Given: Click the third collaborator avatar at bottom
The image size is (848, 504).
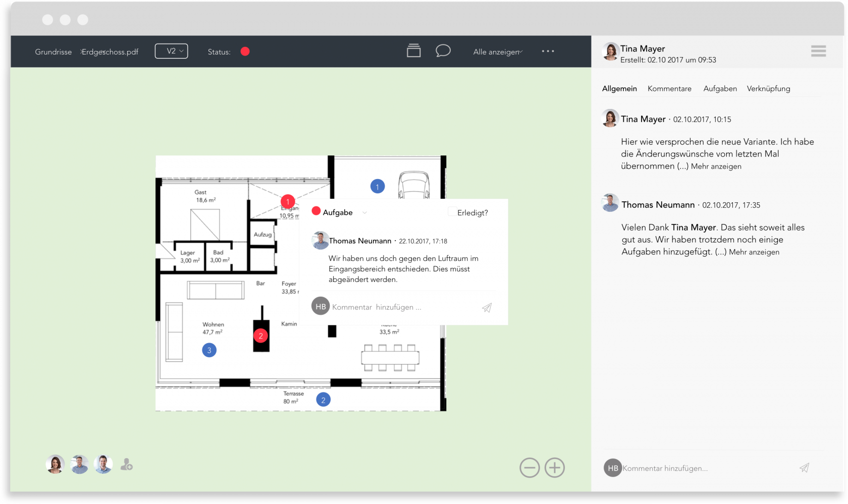Looking at the screenshot, I should (103, 464).
